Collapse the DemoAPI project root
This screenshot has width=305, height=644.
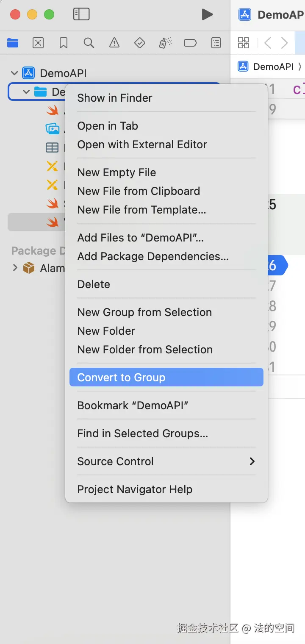(x=14, y=73)
